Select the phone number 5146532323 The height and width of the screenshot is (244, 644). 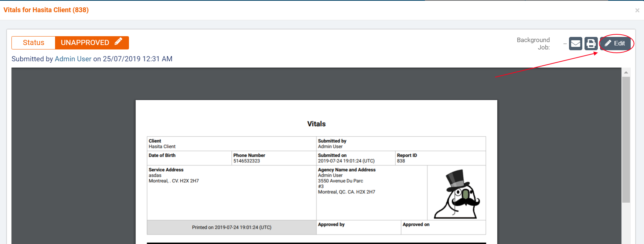(246, 161)
